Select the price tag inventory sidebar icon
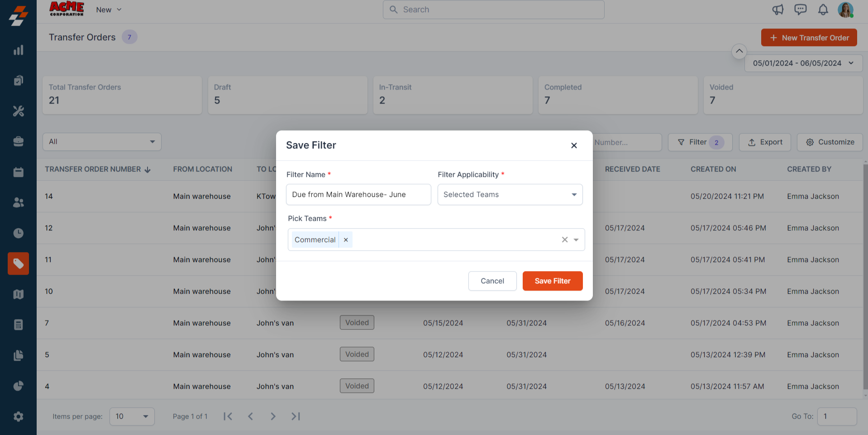Screen dimensions: 868x435 pos(18,263)
